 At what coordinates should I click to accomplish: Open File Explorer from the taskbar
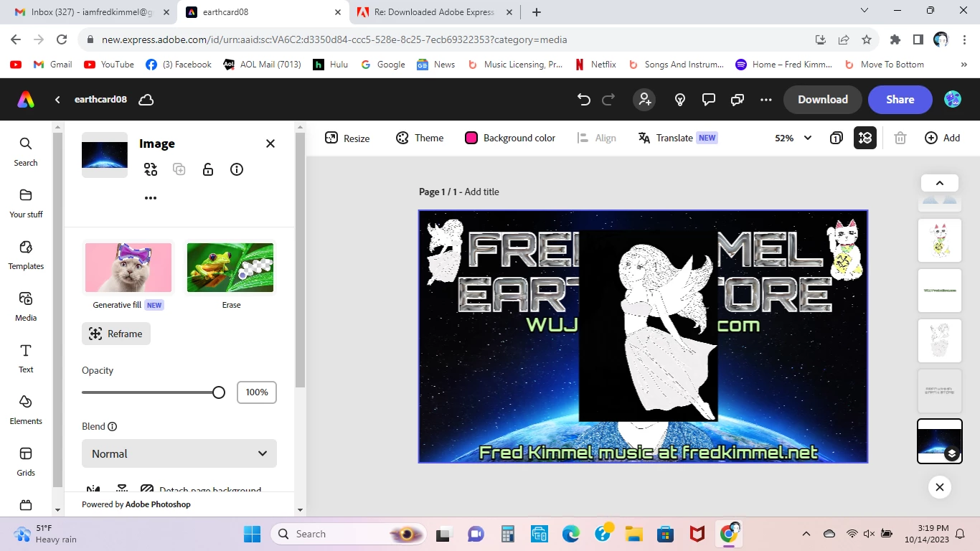(x=633, y=534)
